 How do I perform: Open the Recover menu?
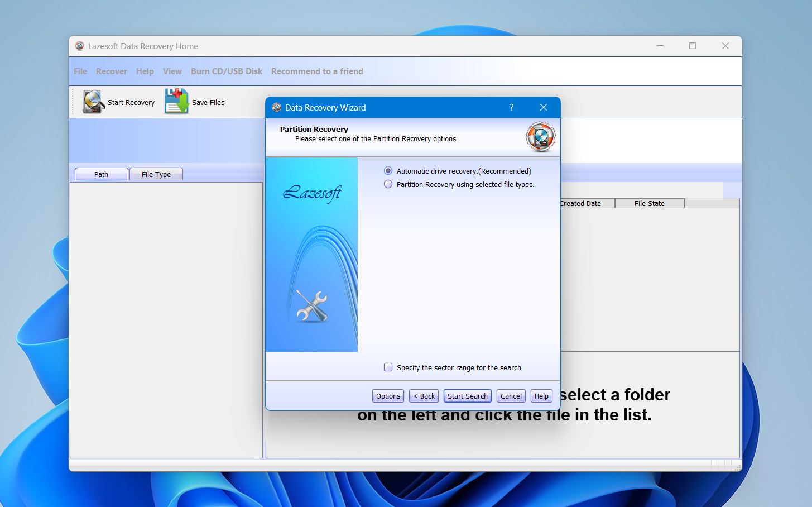tap(111, 71)
